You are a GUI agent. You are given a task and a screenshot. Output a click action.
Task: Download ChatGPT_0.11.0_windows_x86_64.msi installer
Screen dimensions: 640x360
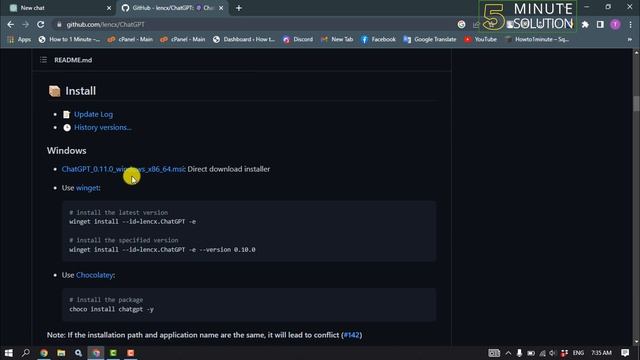[x=123, y=169]
